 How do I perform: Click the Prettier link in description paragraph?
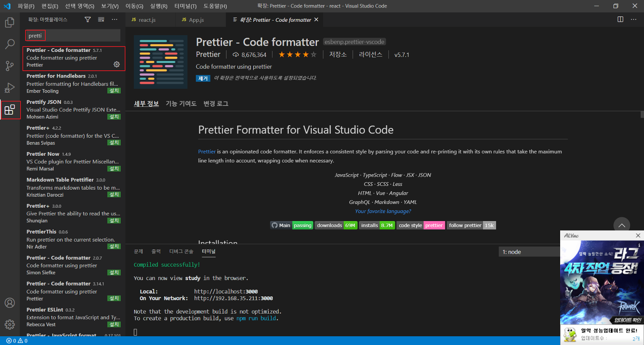tap(207, 152)
